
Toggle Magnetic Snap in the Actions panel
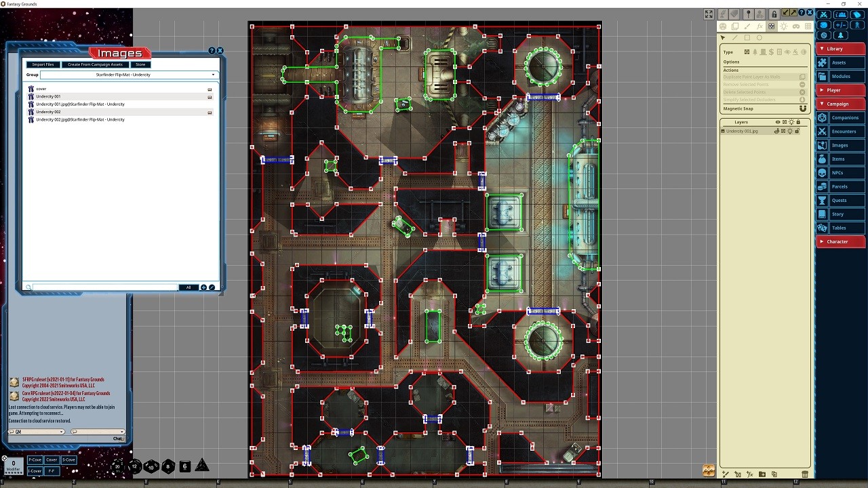[x=803, y=108]
